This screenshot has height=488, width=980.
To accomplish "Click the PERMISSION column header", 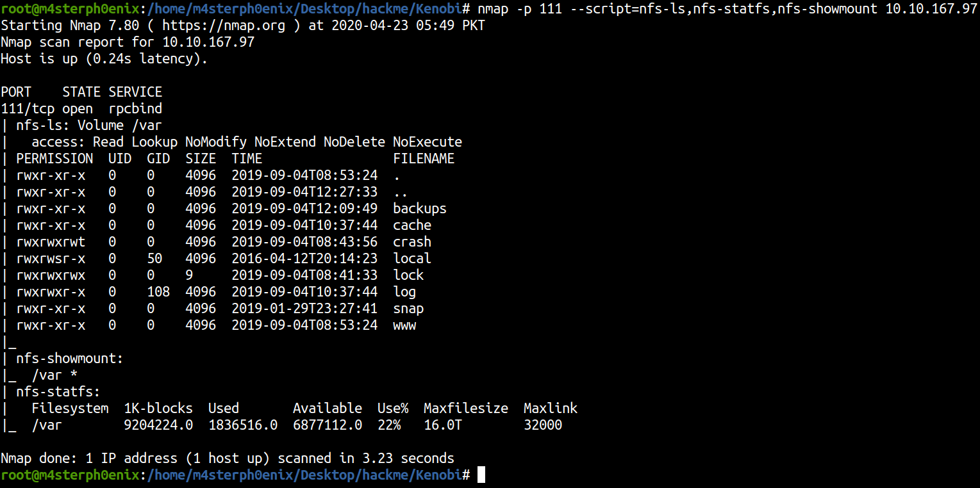I will coord(54,159).
